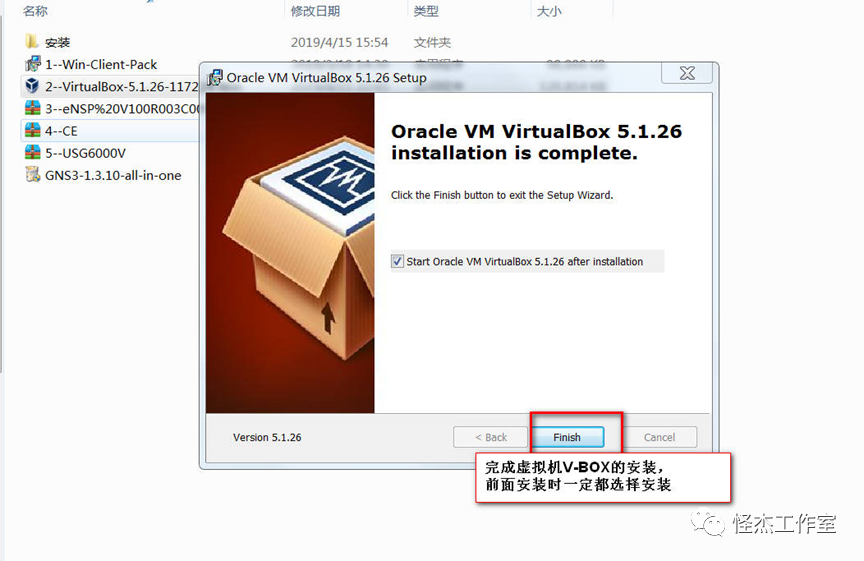Select the GNS3-1.3.10-all-in-one installer icon
This screenshot has width=864, height=561.
(33, 175)
